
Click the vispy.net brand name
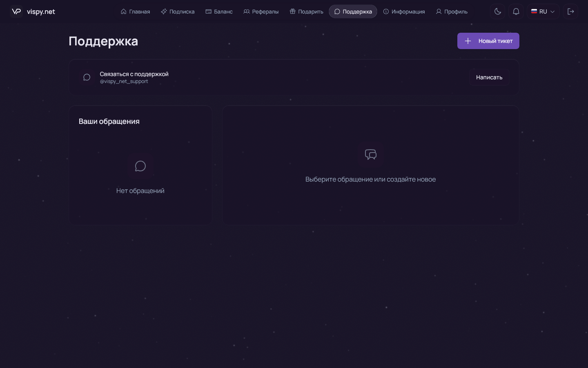[41, 11]
